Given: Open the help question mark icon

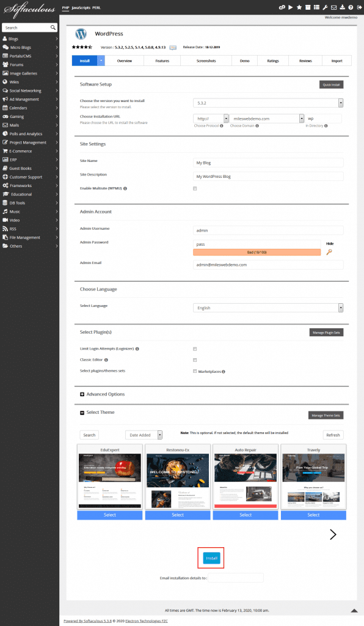Looking at the screenshot, I should tap(351, 7).
